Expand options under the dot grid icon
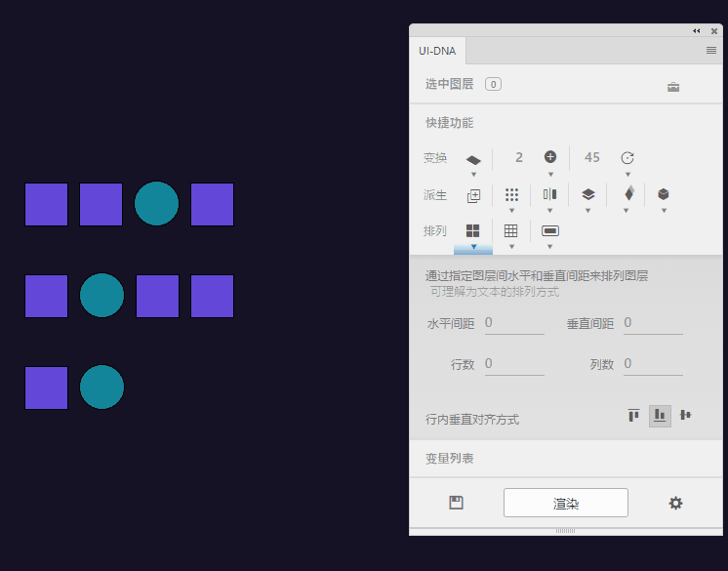 511,211
